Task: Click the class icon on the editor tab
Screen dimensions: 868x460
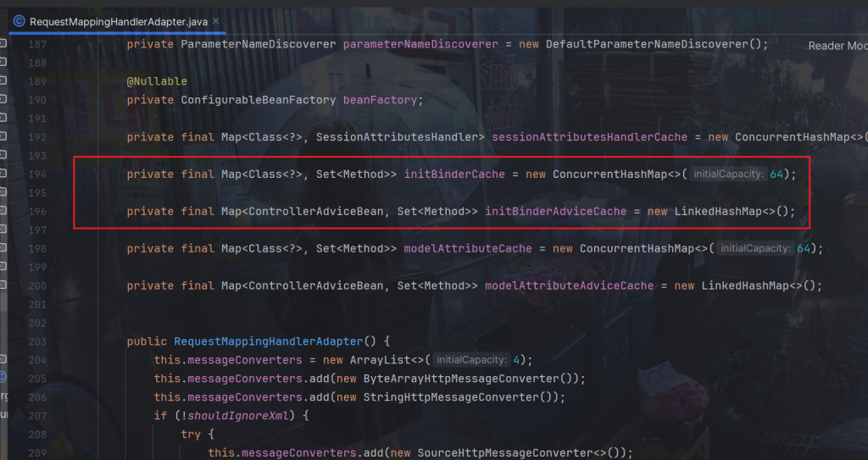Action: (19, 20)
